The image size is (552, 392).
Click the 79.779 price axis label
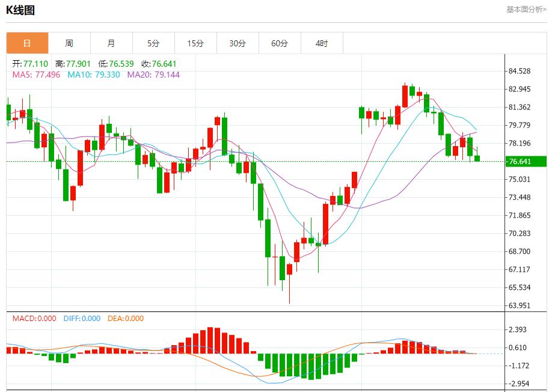(520, 125)
